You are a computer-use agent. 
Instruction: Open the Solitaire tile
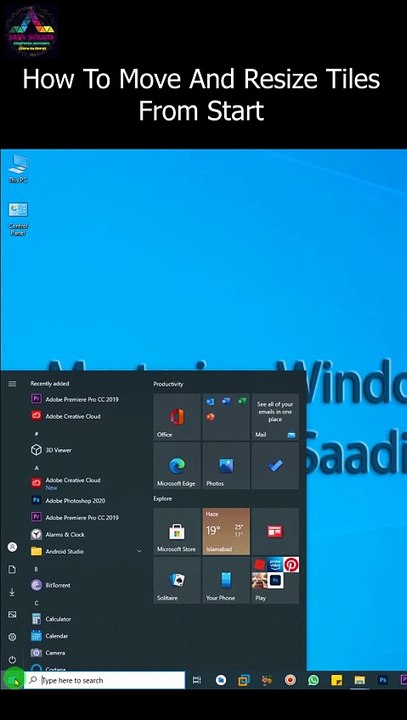point(177,580)
